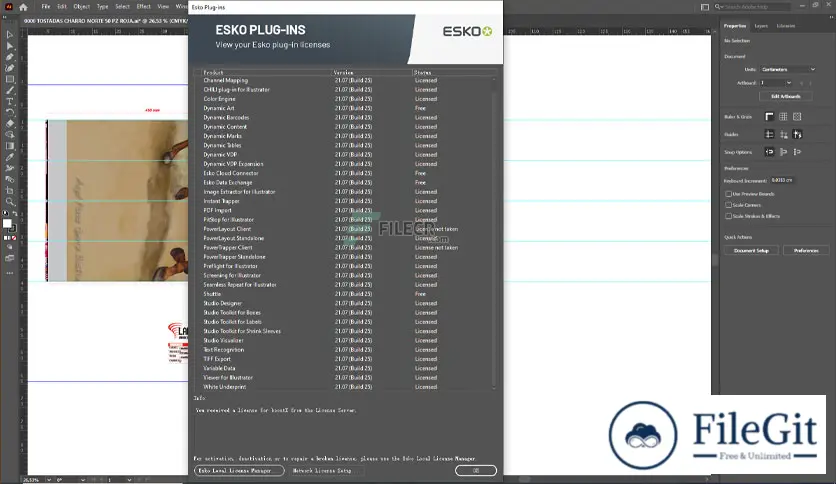This screenshot has width=836, height=484.
Task: Enable Use Preview Bounds checkbox
Action: pos(728,194)
